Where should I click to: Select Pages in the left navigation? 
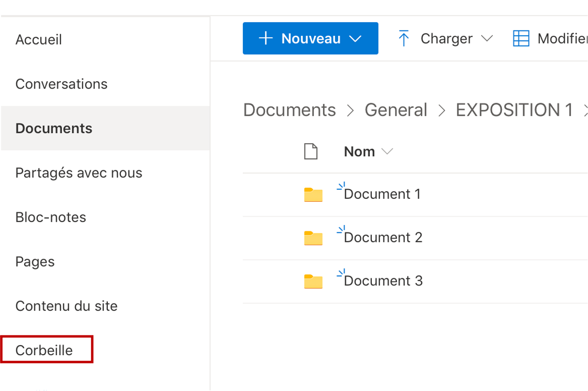pos(35,262)
